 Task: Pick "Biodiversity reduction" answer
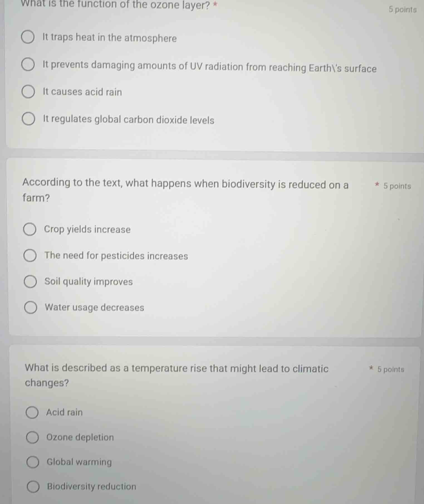pyautogui.click(x=33, y=486)
